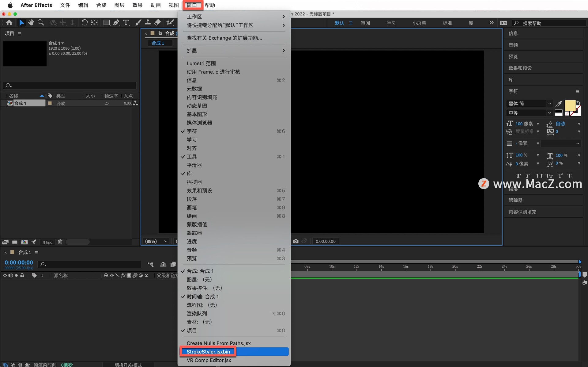The image size is (588, 367).
Task: Toggle the 项目 panel menu item
Action: pos(234,331)
